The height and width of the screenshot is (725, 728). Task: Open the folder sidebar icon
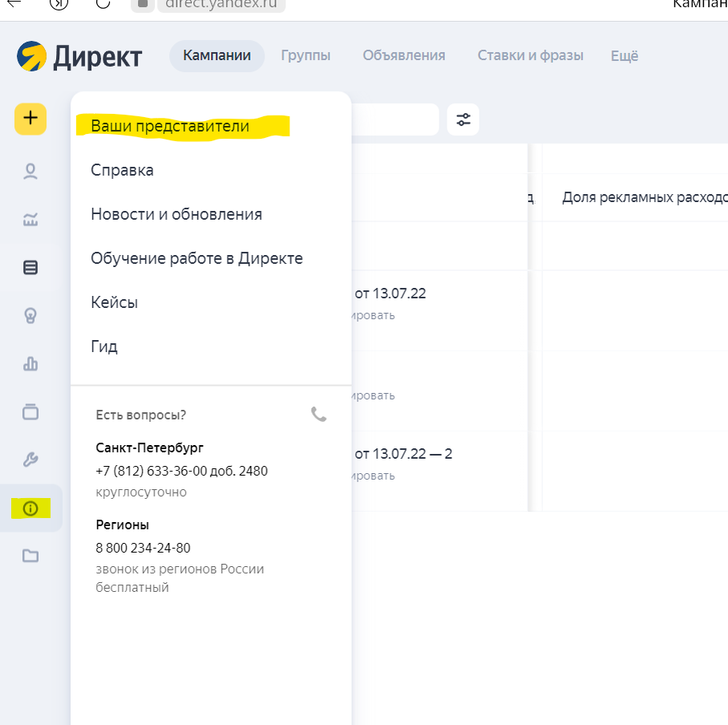click(30, 556)
